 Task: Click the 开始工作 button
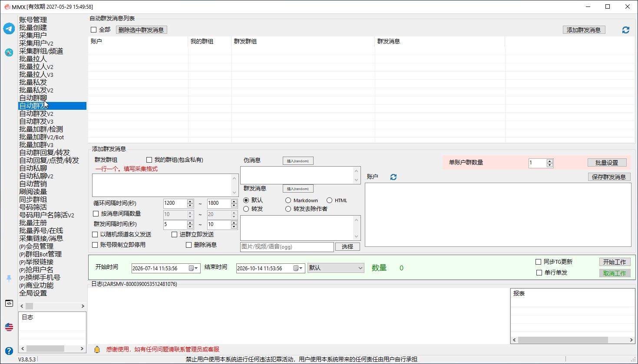615,262
